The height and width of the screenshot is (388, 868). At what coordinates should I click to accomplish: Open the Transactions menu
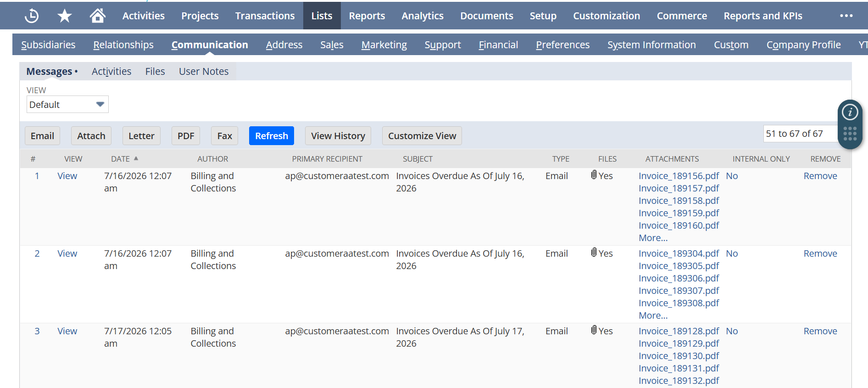point(265,16)
